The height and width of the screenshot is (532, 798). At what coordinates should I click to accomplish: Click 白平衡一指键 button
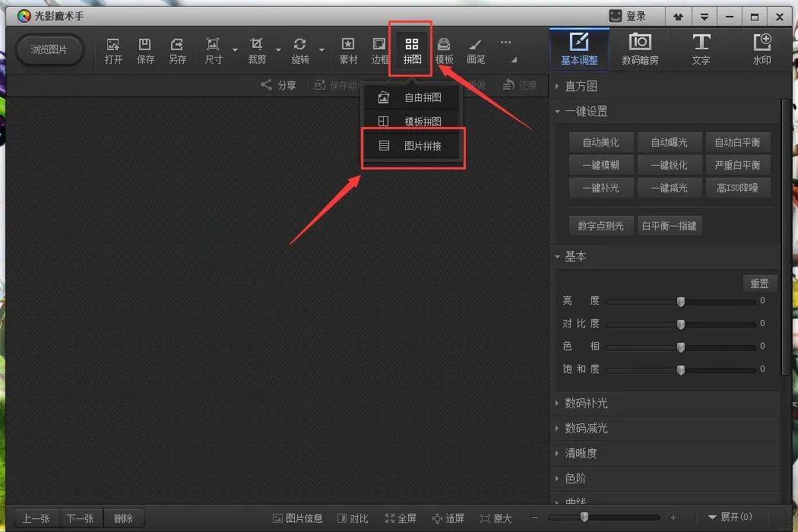pos(670,226)
